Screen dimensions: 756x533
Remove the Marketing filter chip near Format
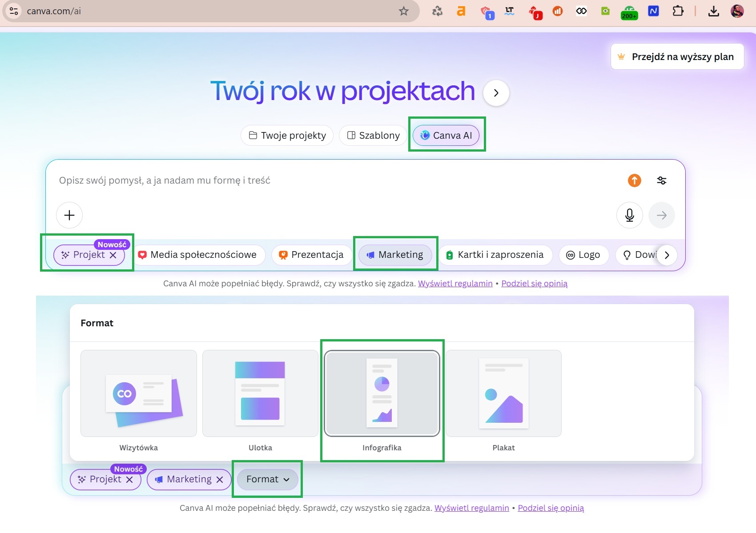click(x=220, y=480)
